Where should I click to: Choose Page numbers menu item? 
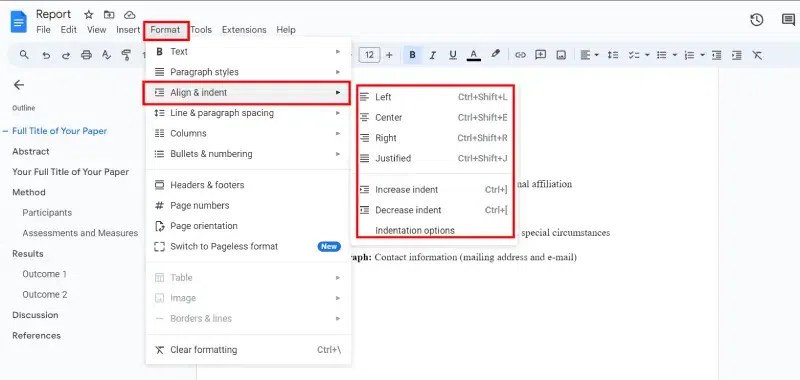click(x=248, y=205)
